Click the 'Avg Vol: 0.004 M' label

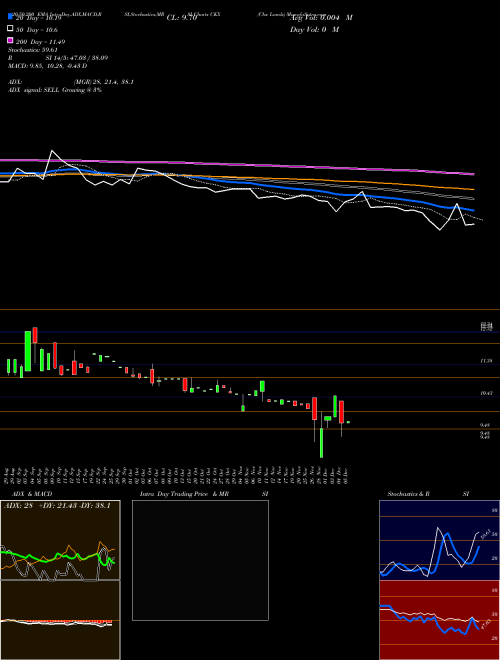tap(321, 18)
